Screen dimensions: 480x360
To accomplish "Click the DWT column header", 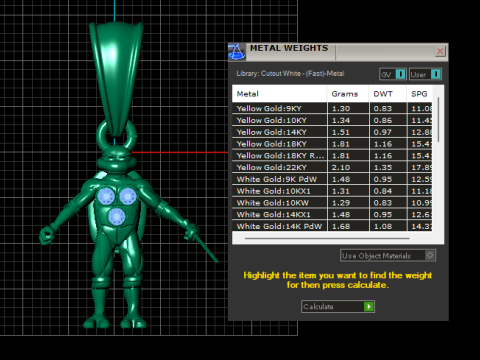I will [387, 94].
